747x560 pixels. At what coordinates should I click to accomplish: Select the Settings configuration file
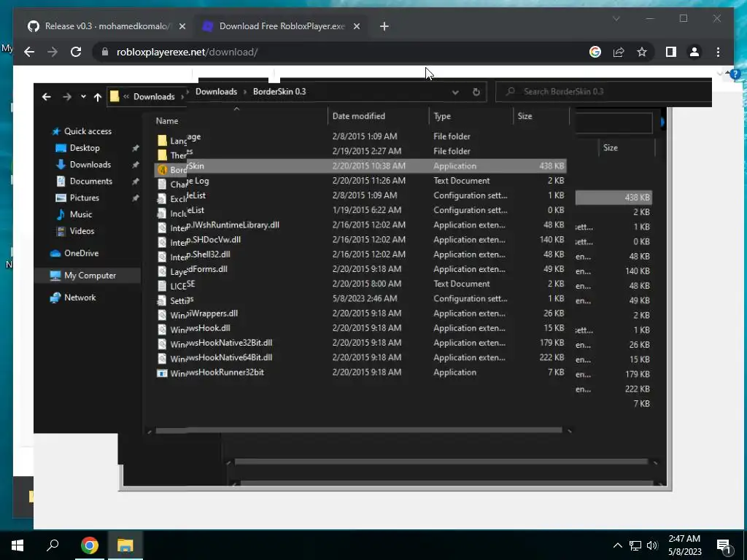click(176, 300)
